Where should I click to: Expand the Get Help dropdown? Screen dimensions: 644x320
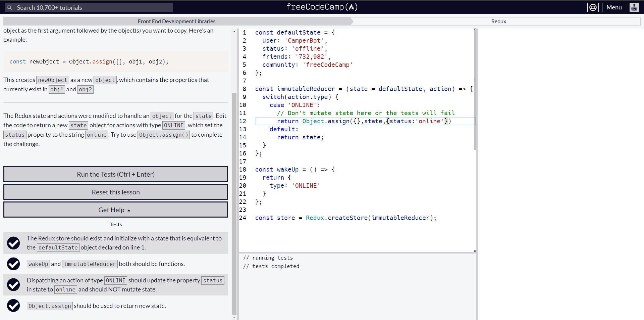115,210
